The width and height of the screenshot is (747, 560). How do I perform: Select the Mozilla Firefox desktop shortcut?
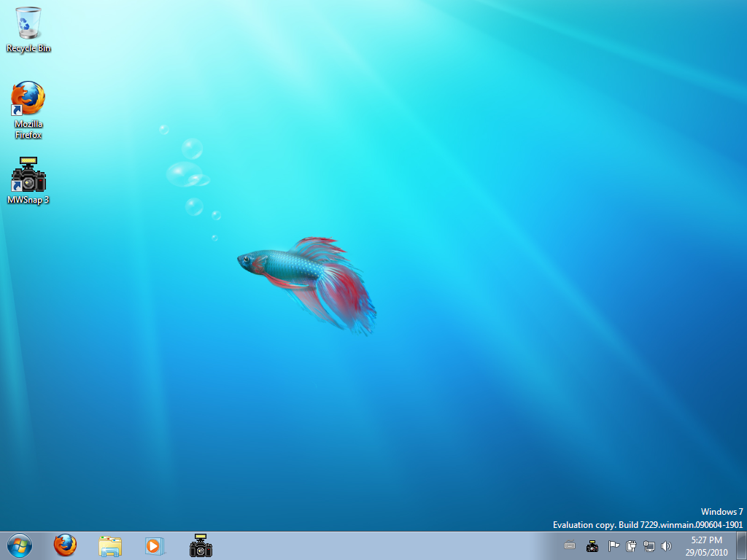pos(28,109)
